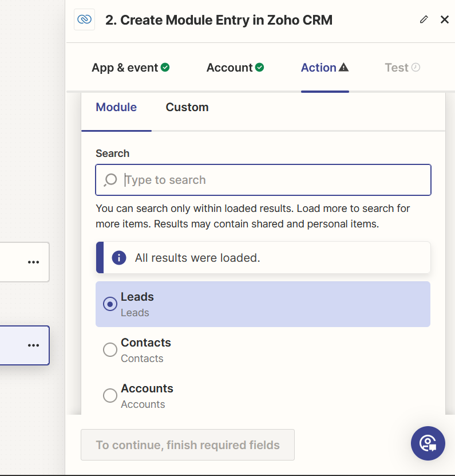Focus the 'Type to search' field

pos(275,180)
